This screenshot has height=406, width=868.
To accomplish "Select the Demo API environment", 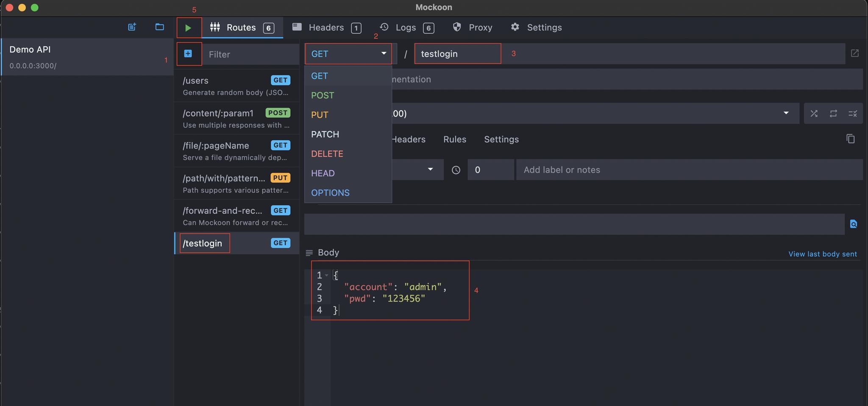I will pos(87,57).
